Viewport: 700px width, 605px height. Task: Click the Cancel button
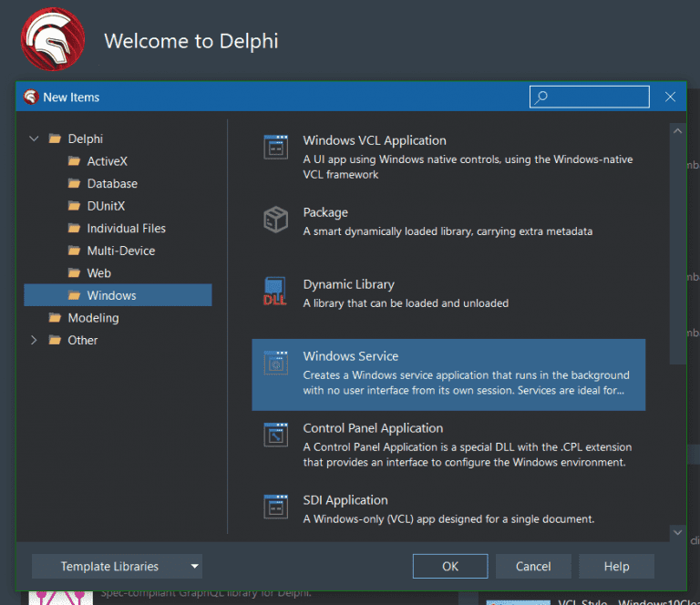coord(533,566)
